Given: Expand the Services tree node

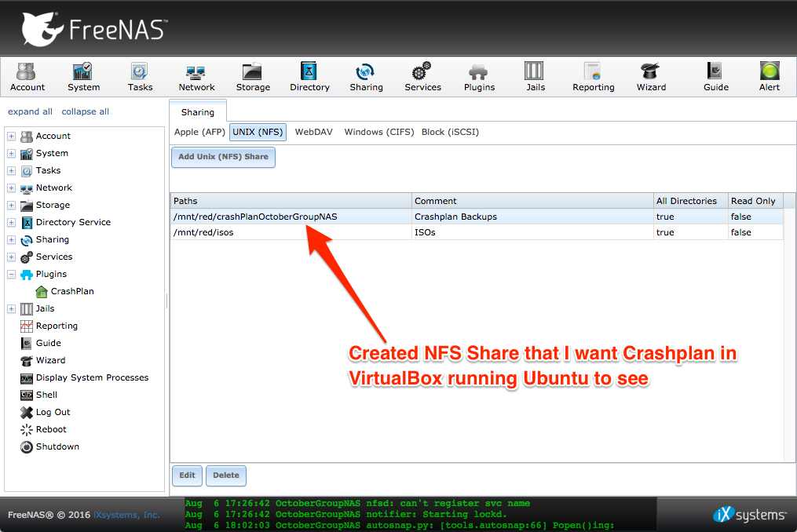Looking at the screenshot, I should point(11,257).
